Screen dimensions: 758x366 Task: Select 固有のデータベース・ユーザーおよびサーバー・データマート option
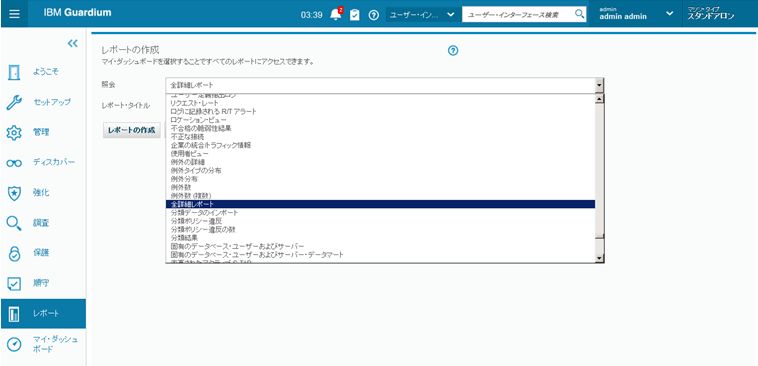point(380,255)
